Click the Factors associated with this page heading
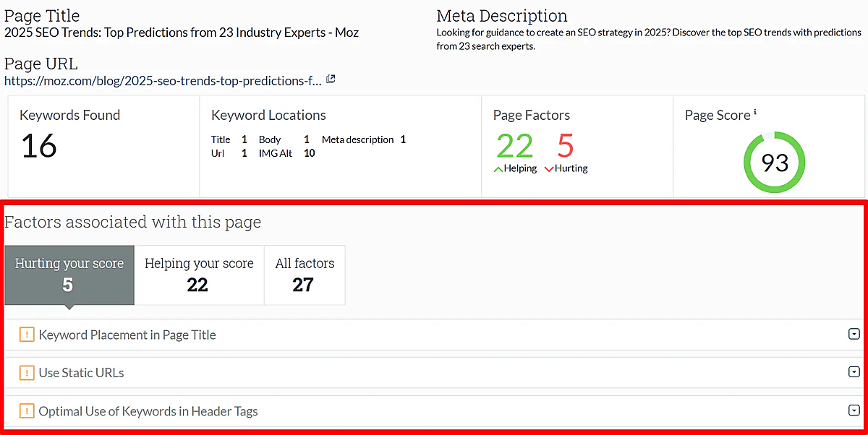 pos(133,222)
